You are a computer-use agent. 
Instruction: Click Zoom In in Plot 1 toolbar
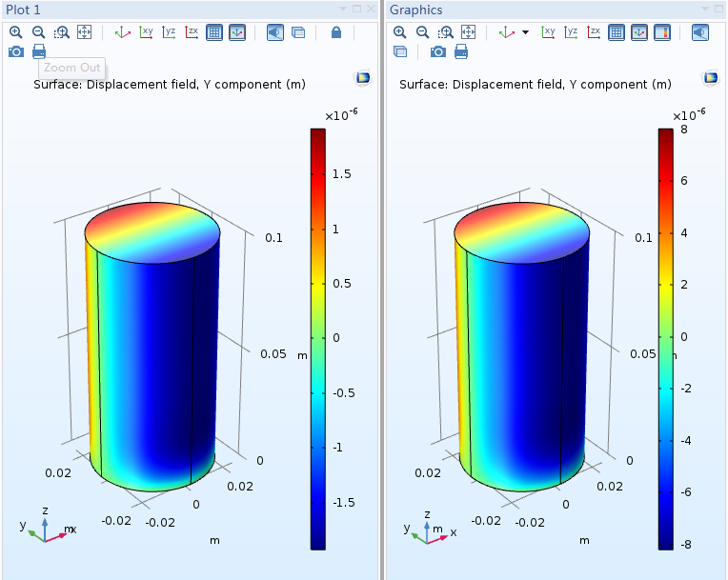point(15,31)
